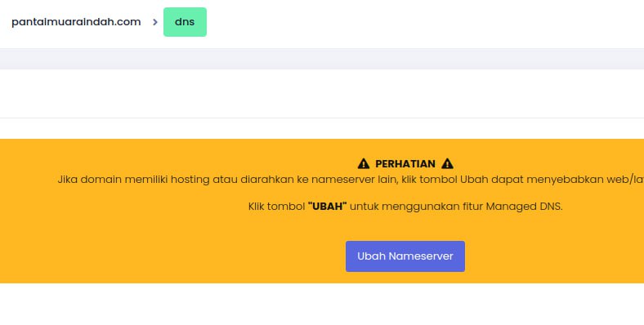Open the pantaimuaraindah.com breadcrumb link
Viewport: 644px width, 325px height.
pos(76,22)
